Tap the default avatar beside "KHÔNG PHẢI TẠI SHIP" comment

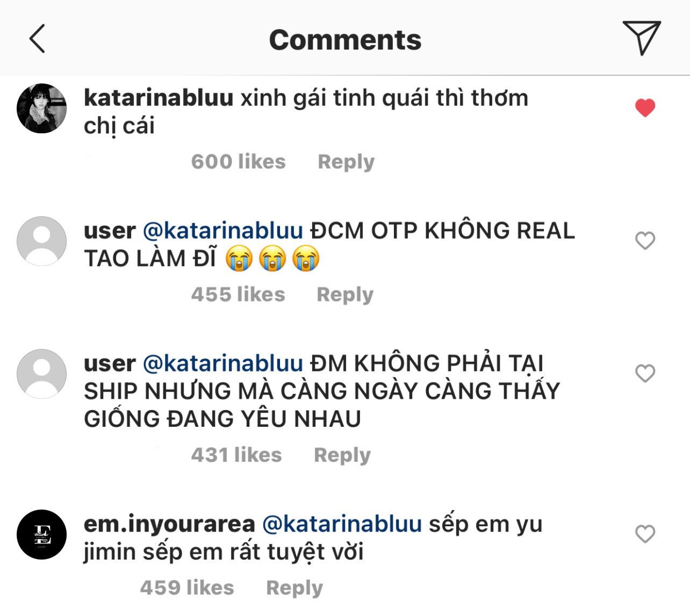tap(42, 374)
